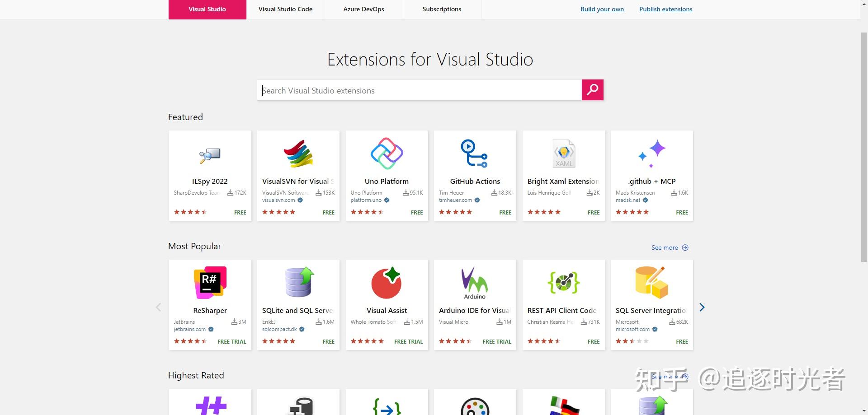The height and width of the screenshot is (415, 868).
Task: Click the jetbrains.com publisher link
Action: tap(190, 329)
